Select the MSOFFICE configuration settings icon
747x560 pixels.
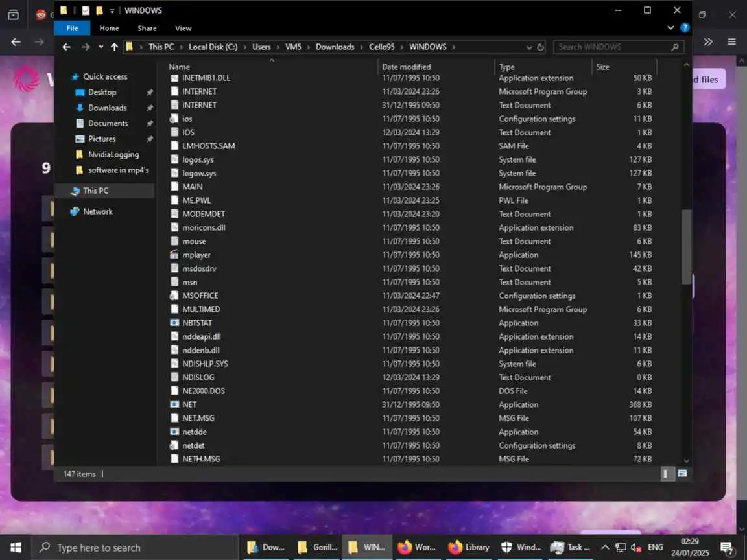point(174,296)
